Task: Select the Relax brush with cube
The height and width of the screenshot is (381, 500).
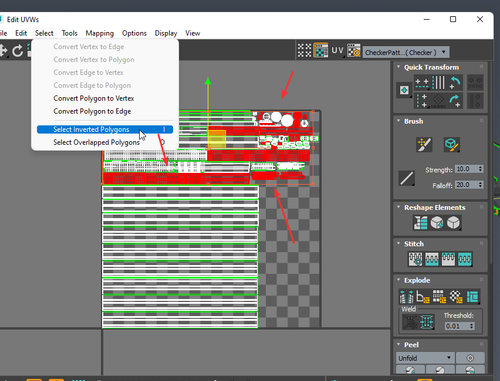Action: click(x=452, y=144)
